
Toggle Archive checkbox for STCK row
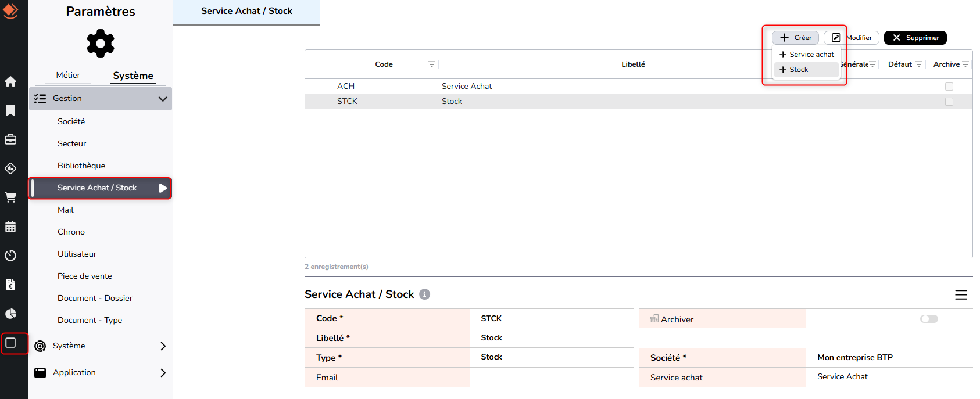[x=949, y=102]
